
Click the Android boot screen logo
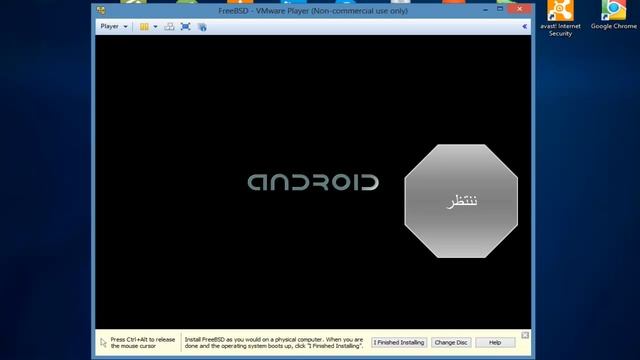(x=313, y=182)
